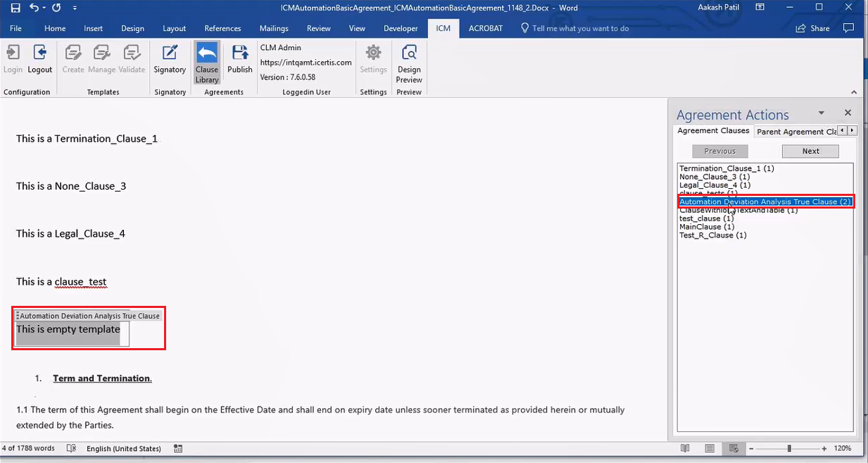
Task: Collapse the ribbon with the chevron
Action: click(855, 92)
